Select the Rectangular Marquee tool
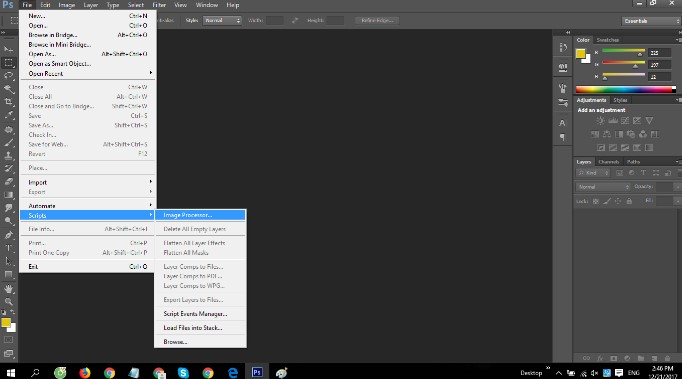 pos(8,63)
